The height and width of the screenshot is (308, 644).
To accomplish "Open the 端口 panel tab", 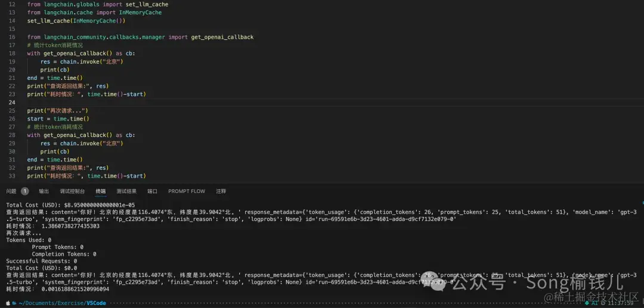I will coord(153,191).
